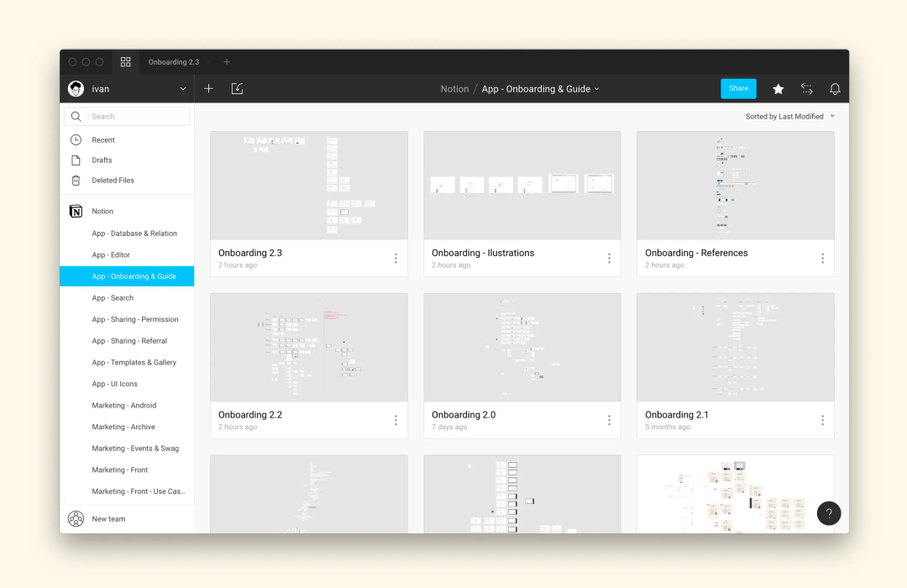Open three-dot menu for Onboarding - References

coord(822,258)
